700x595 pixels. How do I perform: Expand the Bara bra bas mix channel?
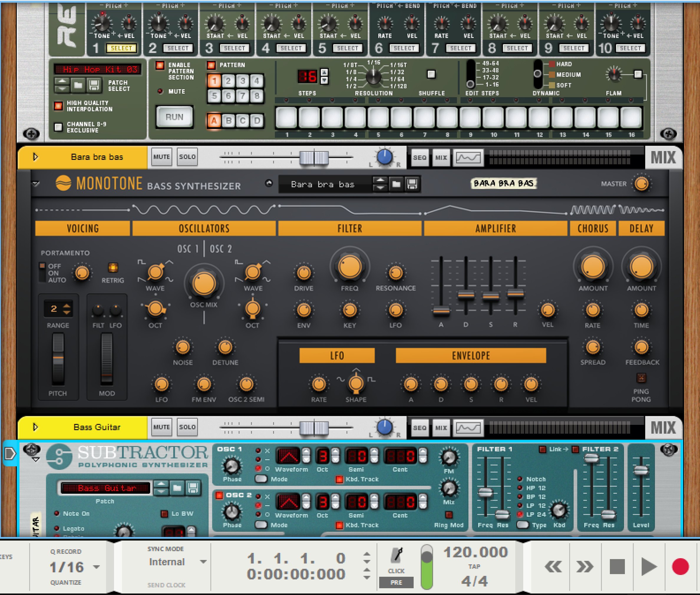(35, 157)
